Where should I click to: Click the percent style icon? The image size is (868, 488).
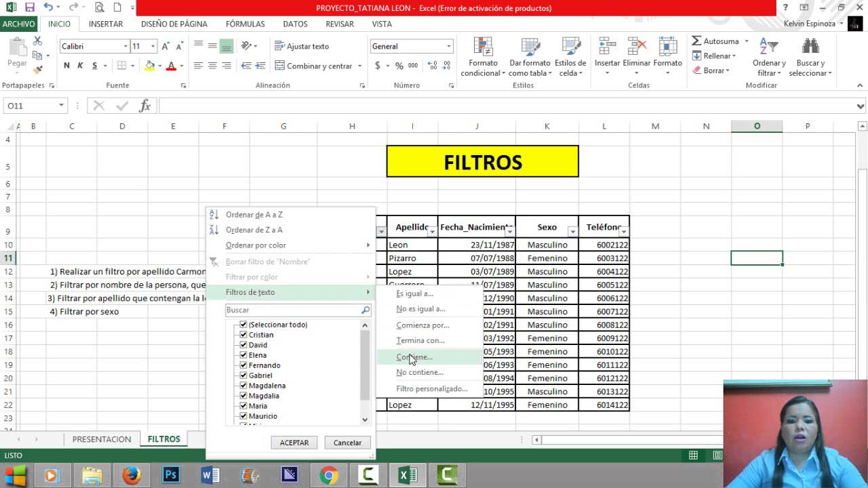pyautogui.click(x=399, y=66)
